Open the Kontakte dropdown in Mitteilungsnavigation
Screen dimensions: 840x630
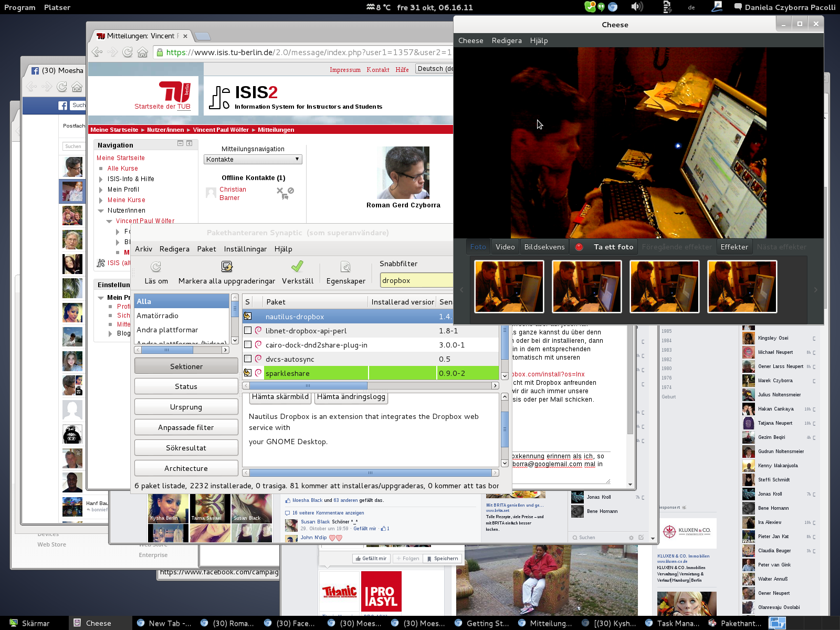(253, 159)
